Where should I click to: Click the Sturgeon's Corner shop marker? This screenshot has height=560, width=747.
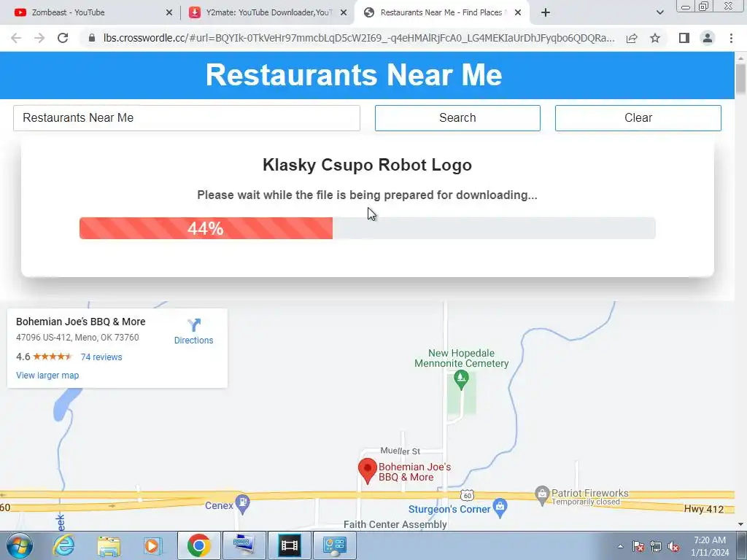point(500,507)
